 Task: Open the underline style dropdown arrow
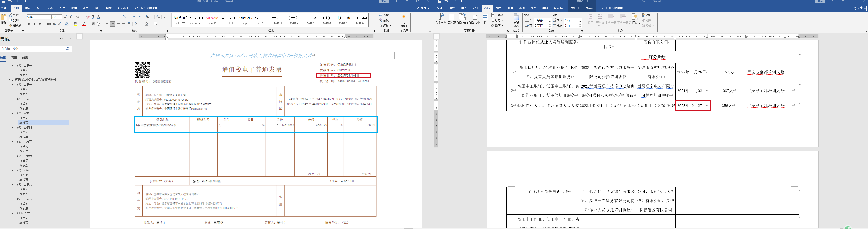pos(43,24)
